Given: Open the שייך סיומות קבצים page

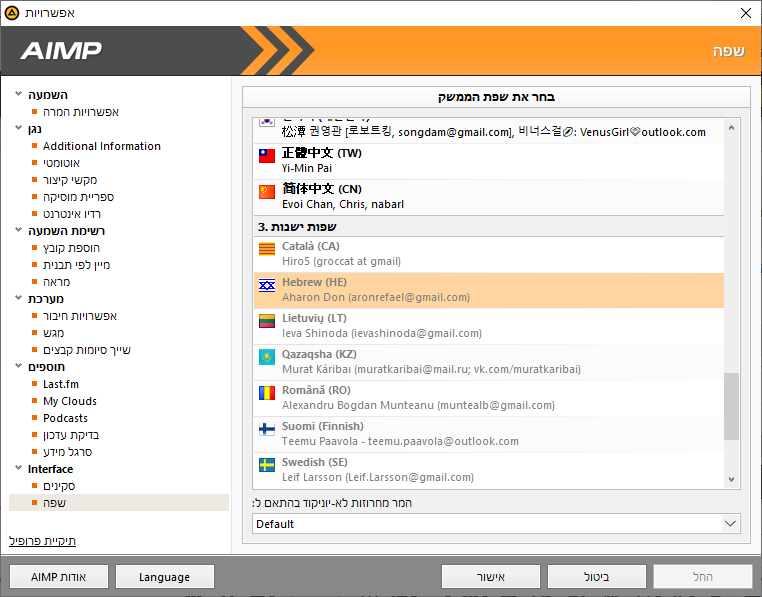Looking at the screenshot, I should pos(87,350).
